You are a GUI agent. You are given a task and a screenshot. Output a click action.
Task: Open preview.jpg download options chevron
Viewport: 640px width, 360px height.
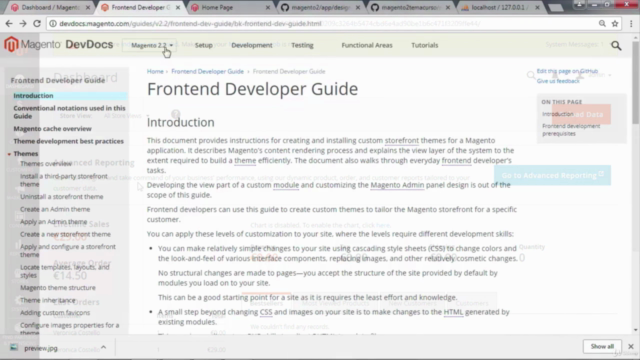[x=103, y=347]
